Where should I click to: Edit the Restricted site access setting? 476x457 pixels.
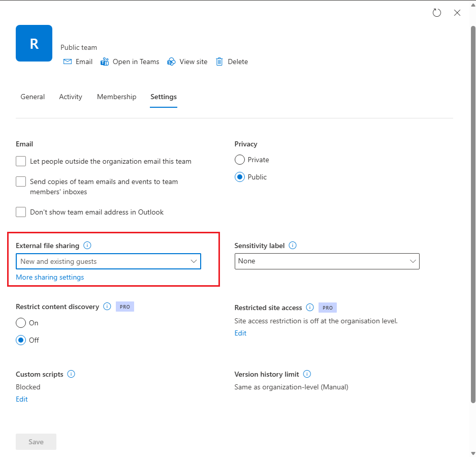240,333
